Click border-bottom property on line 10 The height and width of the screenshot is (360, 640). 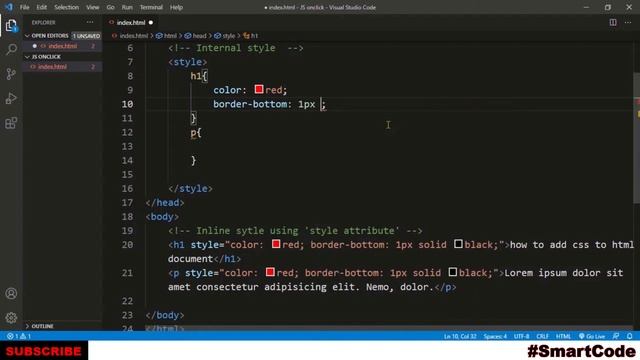[250, 104]
